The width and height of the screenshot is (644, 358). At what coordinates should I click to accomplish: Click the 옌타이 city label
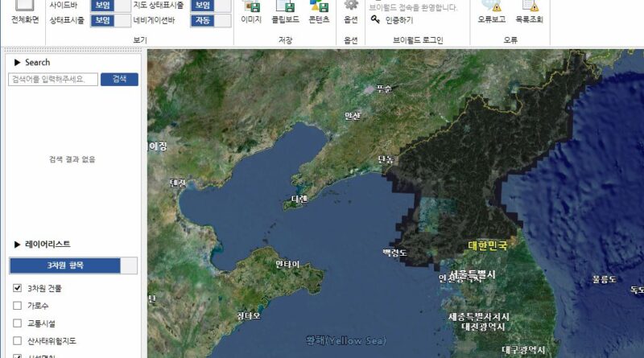(x=287, y=264)
